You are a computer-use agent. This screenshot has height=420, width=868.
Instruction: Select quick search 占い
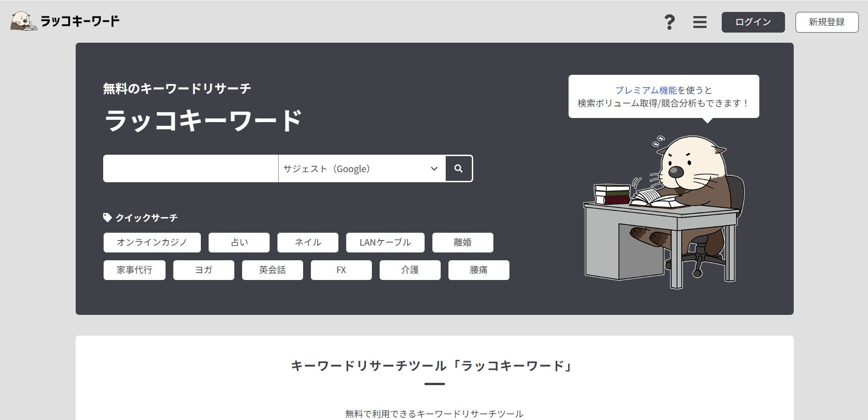pos(239,242)
